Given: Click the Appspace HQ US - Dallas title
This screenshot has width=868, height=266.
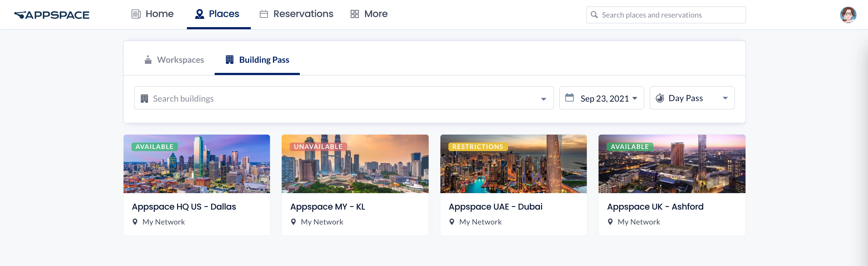Looking at the screenshot, I should click(184, 207).
